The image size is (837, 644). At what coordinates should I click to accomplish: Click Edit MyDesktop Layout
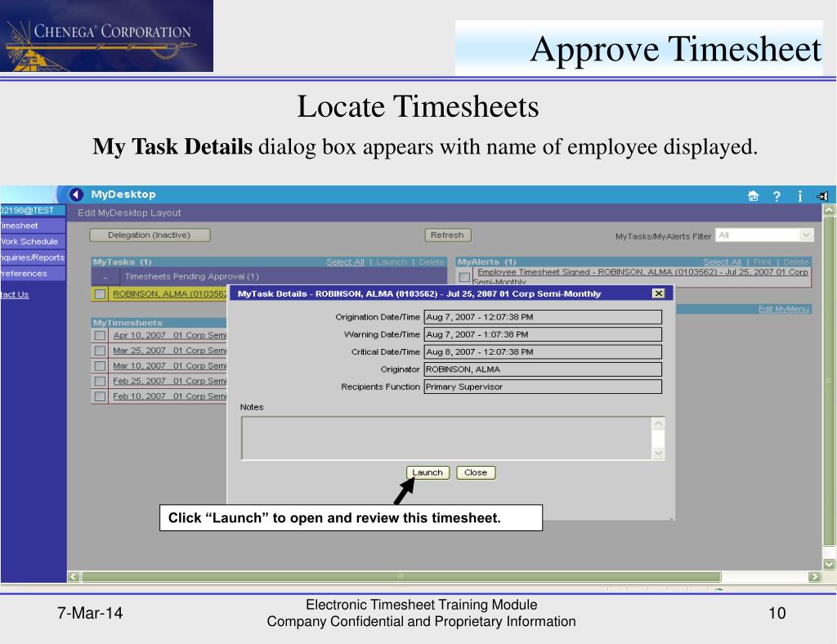click(129, 212)
